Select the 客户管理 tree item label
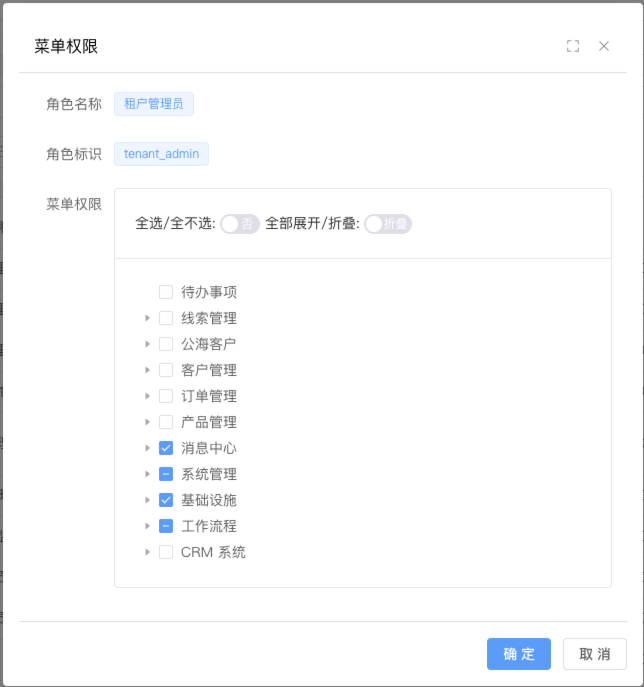The image size is (644, 687). [x=209, y=370]
